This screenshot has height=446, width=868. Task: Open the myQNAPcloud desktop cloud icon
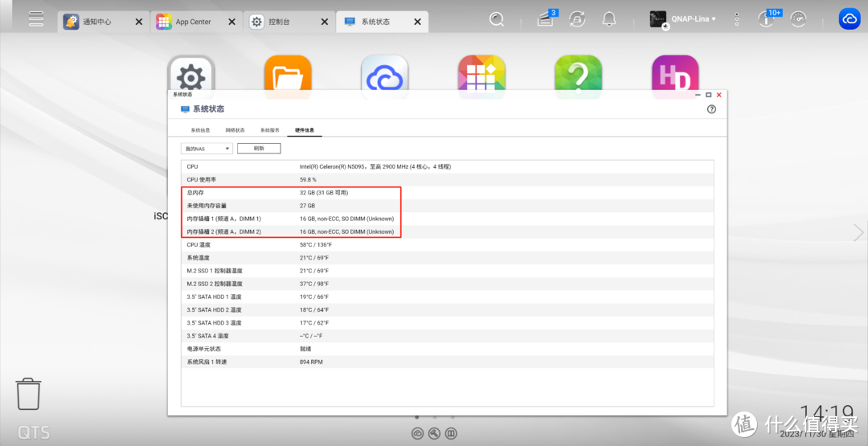[x=385, y=72]
